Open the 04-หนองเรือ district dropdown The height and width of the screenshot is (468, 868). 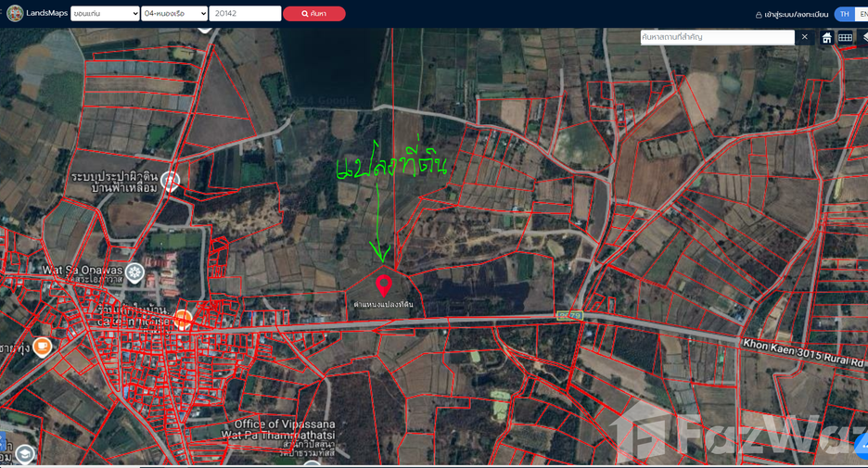pyautogui.click(x=174, y=13)
